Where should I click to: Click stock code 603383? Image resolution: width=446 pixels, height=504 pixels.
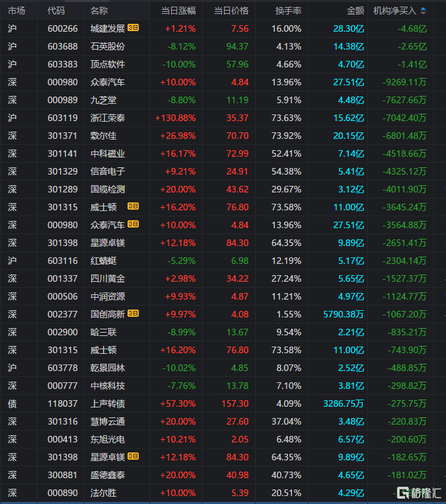tap(63, 64)
